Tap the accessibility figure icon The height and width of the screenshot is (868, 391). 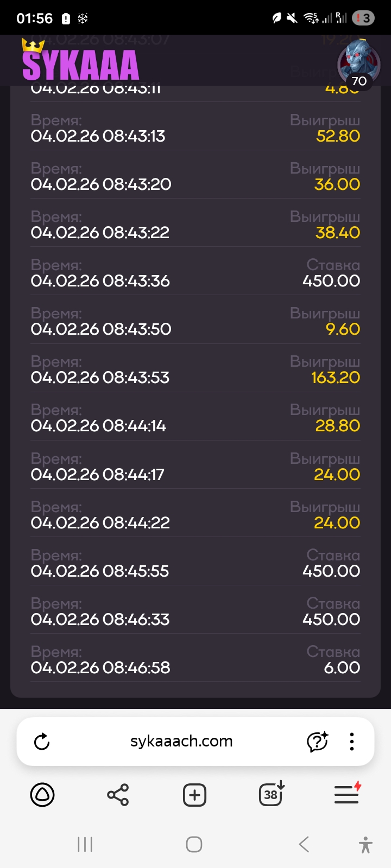click(x=366, y=845)
